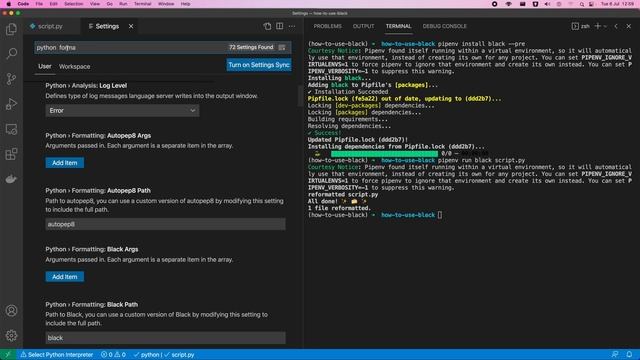
Task: Click the Open Settings (JSON) icon
Action: (267, 26)
